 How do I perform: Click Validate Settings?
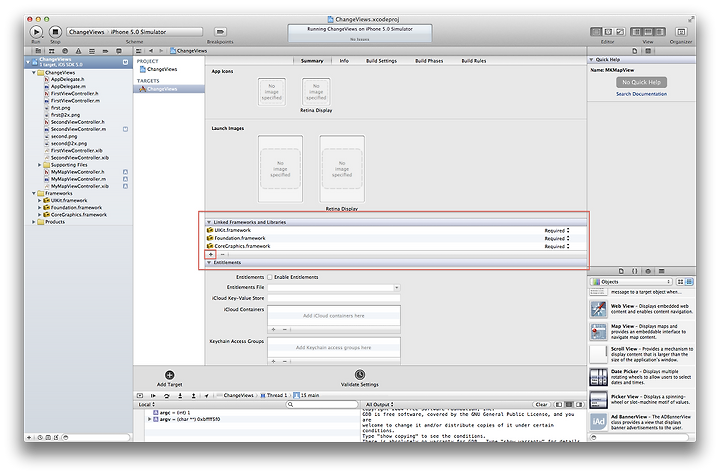point(360,378)
